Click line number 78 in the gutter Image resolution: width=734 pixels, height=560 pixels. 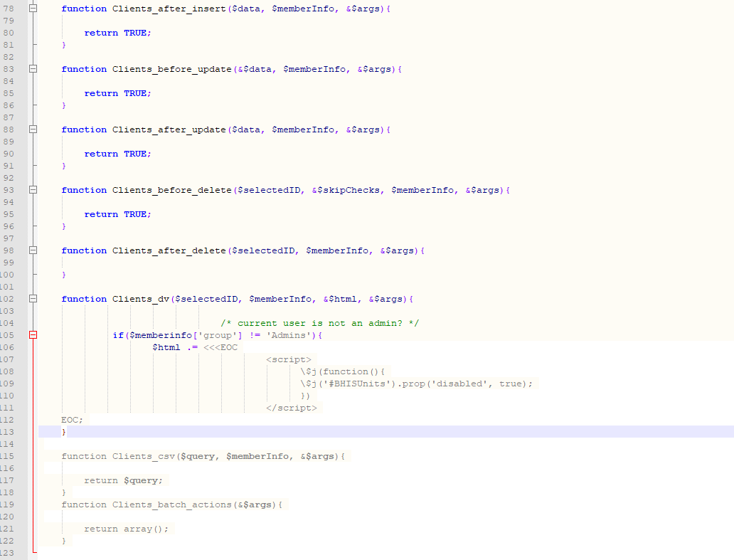click(x=9, y=9)
